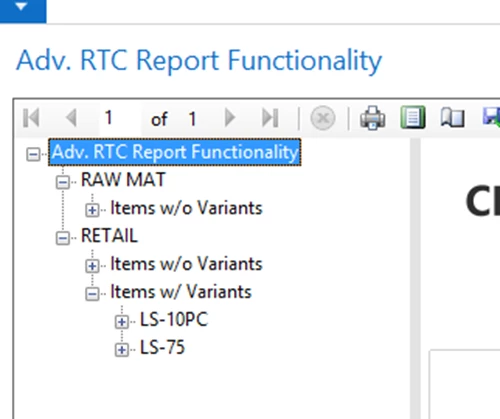
Task: Go to previous report page
Action: click(x=71, y=118)
